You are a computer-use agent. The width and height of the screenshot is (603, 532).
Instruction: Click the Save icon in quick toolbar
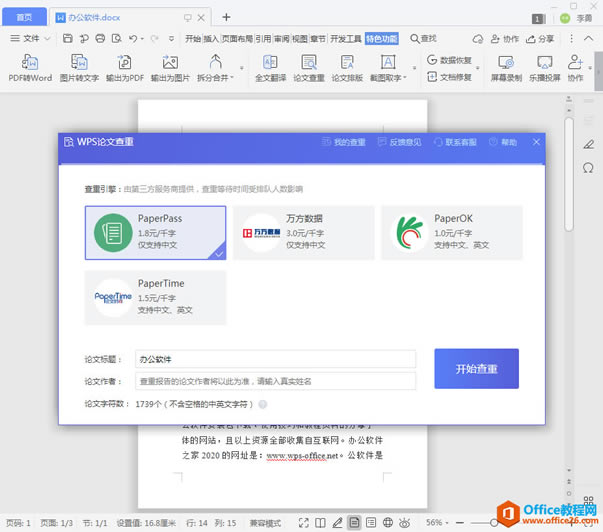68,38
